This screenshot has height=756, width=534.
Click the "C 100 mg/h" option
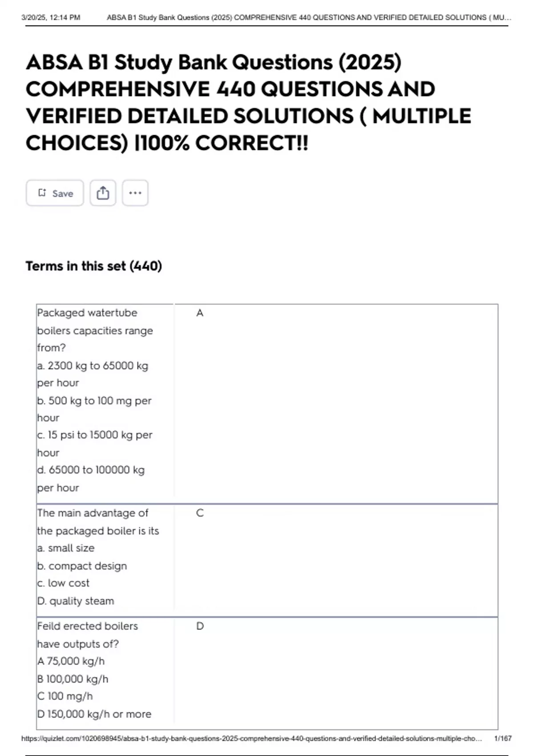point(65,696)
